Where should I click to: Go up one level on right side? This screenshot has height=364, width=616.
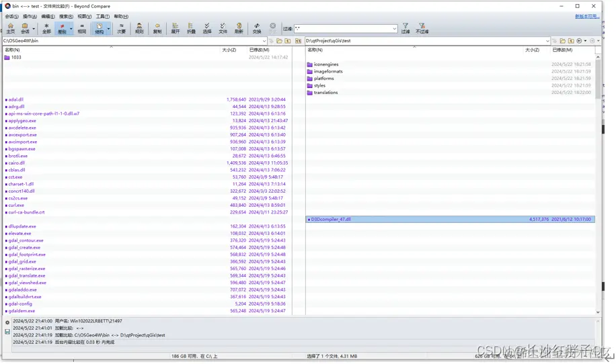[x=571, y=41]
